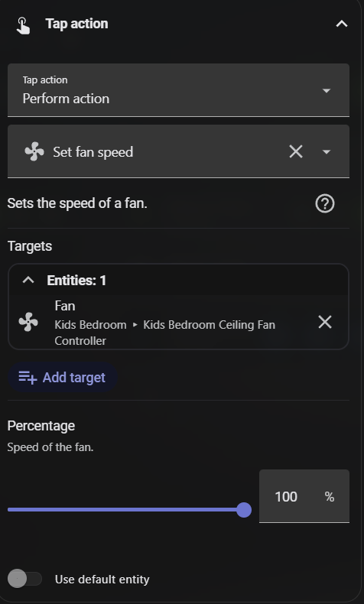Collapse the Tap action section chevron
The height and width of the screenshot is (604, 364).
(x=341, y=24)
